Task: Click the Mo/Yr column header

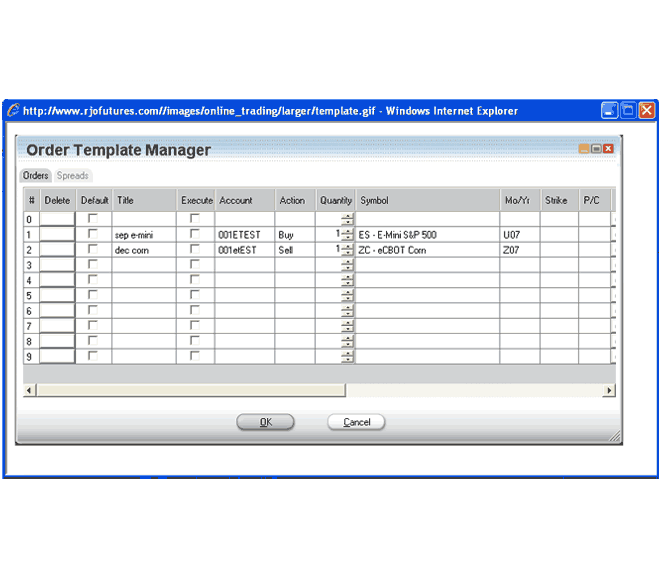Action: click(x=521, y=200)
